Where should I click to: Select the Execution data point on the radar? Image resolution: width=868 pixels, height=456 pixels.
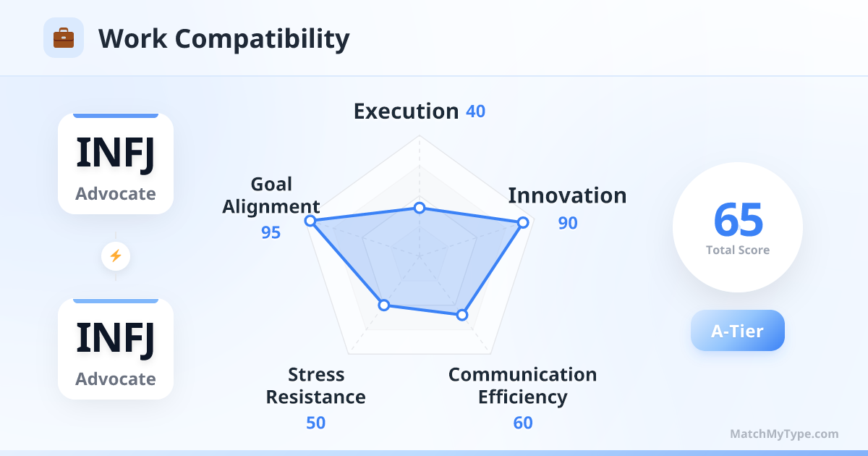(419, 208)
